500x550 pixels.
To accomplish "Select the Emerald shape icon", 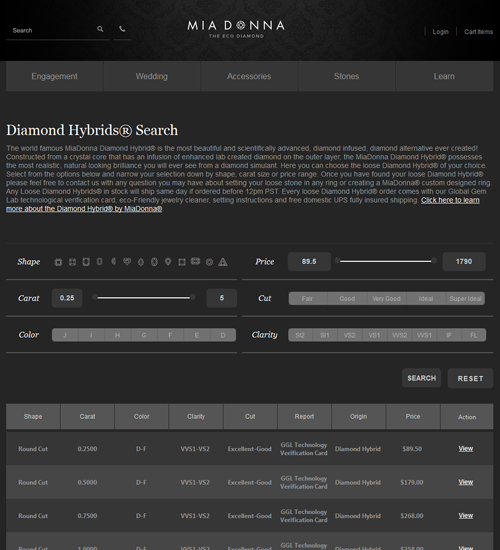I will click(x=86, y=262).
